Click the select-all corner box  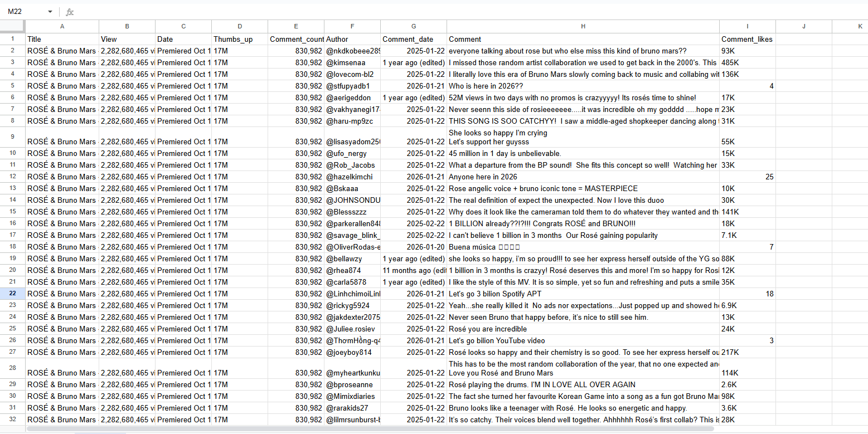coord(12,26)
